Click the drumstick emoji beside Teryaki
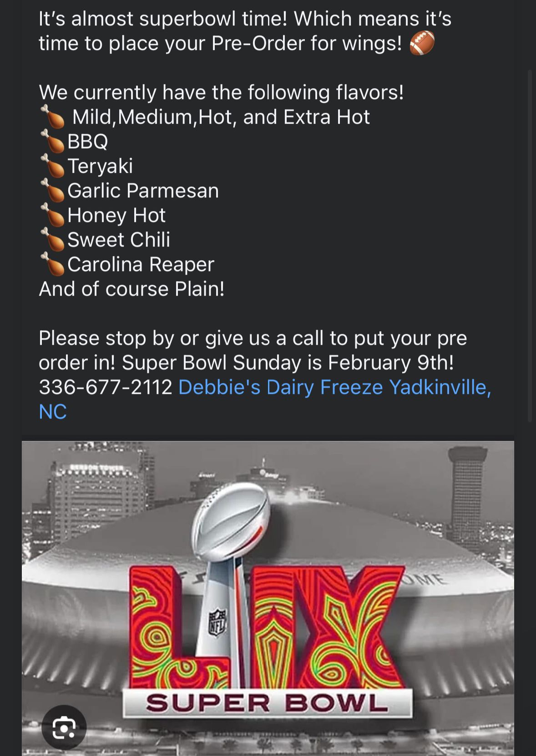This screenshot has height=756, width=536. click(52, 166)
